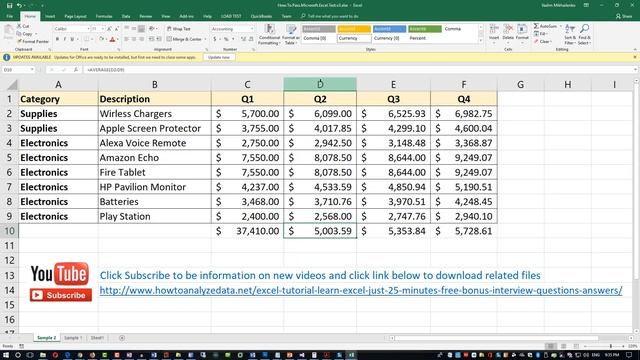Toggle Merge & Center
This screenshot has width=640, height=360.
(x=184, y=39)
